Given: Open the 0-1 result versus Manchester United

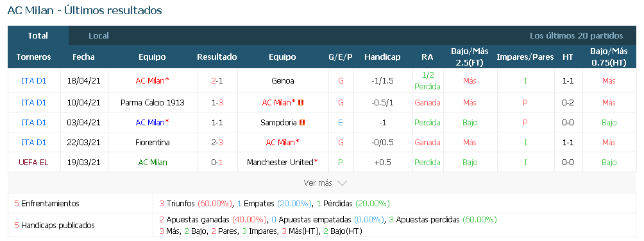Looking at the screenshot, I should (x=217, y=163).
